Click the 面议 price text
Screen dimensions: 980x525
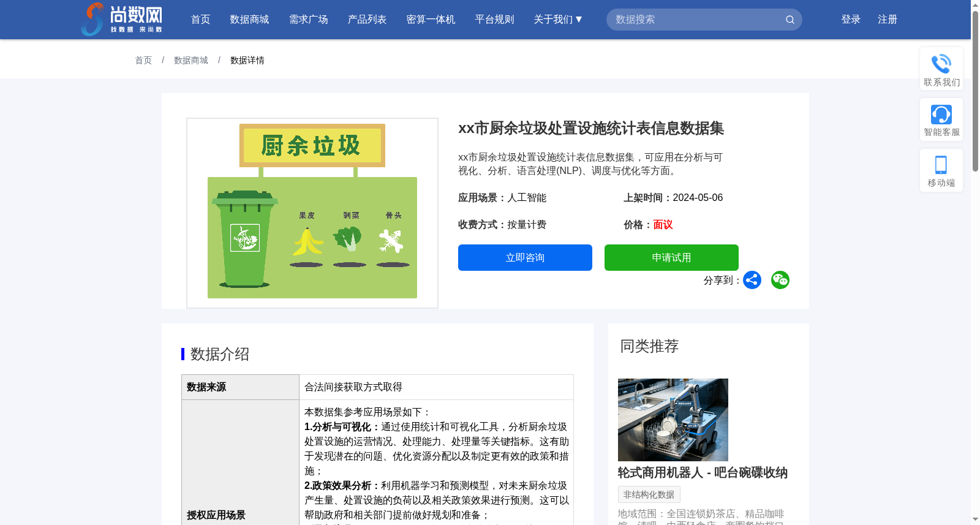[x=663, y=225]
